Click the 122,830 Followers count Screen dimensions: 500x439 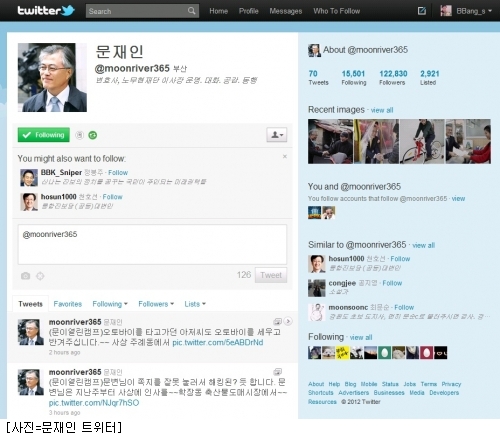click(393, 78)
